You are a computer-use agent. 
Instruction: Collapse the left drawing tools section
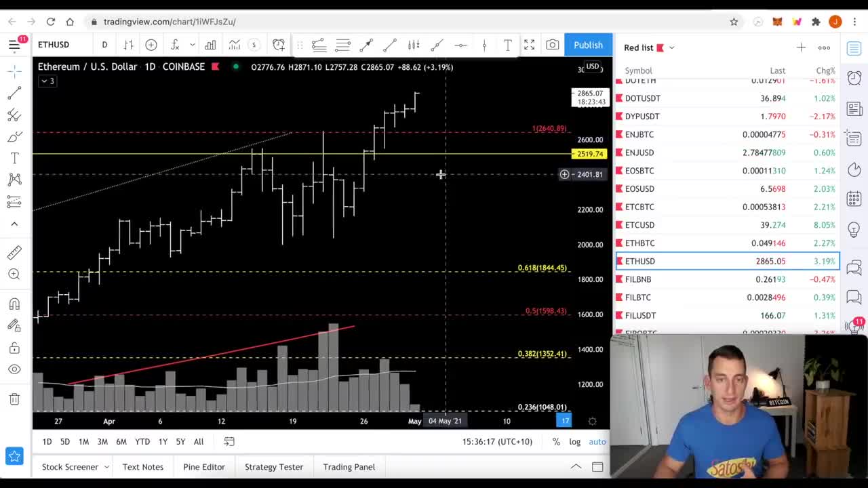tap(14, 224)
